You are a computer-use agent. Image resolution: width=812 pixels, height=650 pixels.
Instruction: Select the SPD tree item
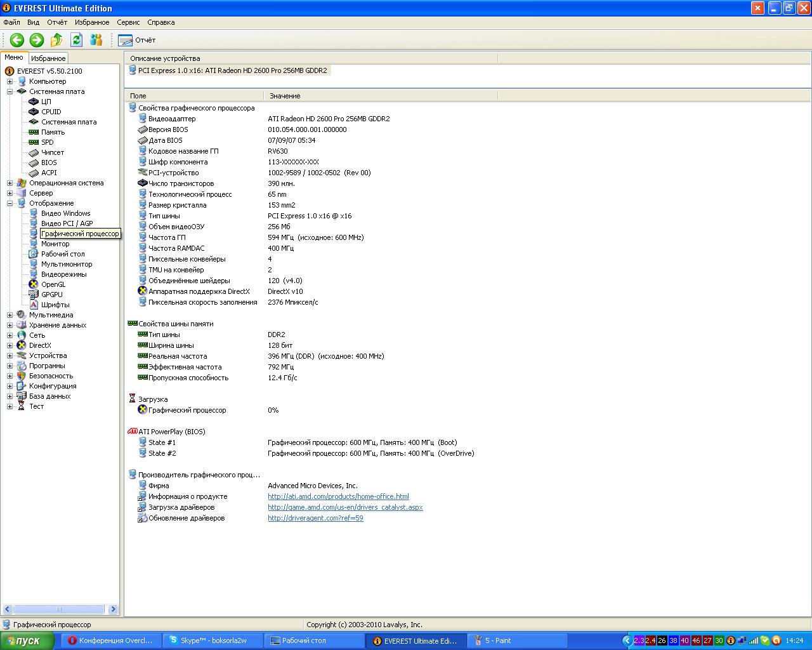pos(48,142)
